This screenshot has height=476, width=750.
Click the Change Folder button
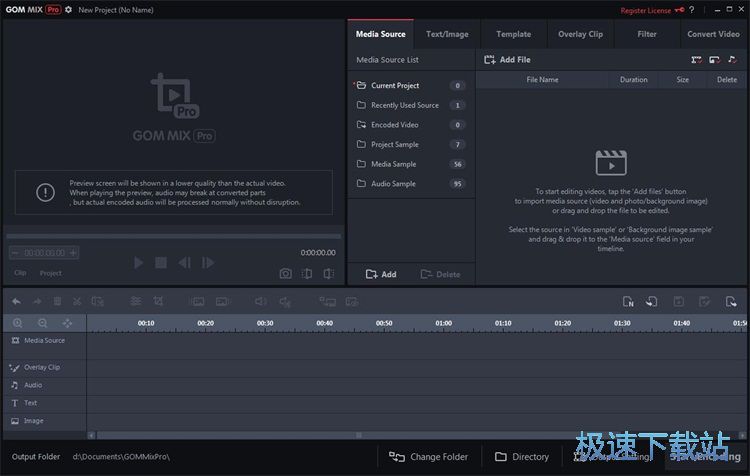tap(429, 457)
